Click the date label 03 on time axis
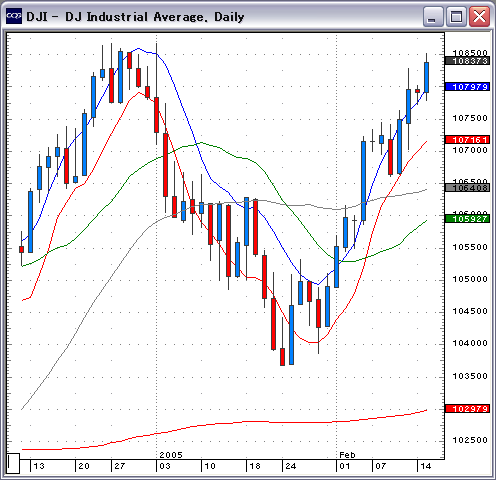The width and height of the screenshot is (496, 480). 165,466
